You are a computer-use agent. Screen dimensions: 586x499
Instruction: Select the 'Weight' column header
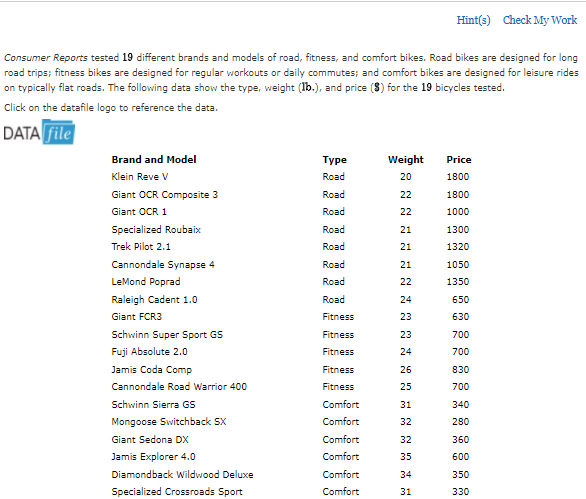point(405,160)
